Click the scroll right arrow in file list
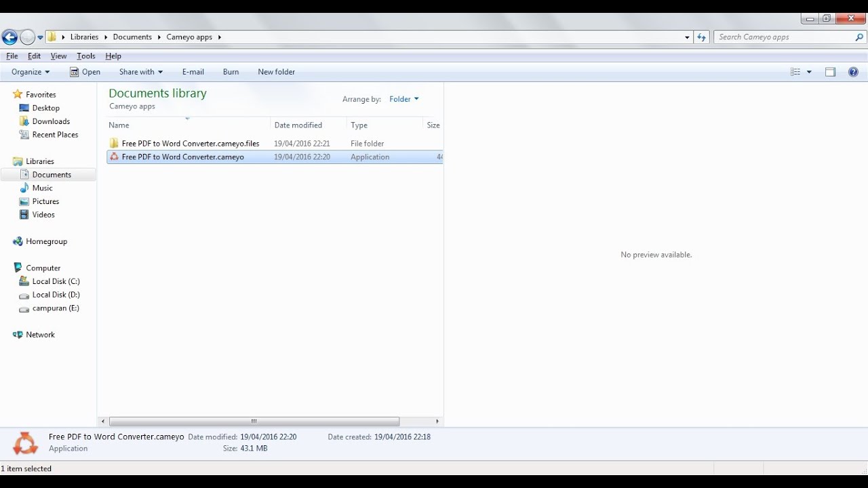 (437, 421)
